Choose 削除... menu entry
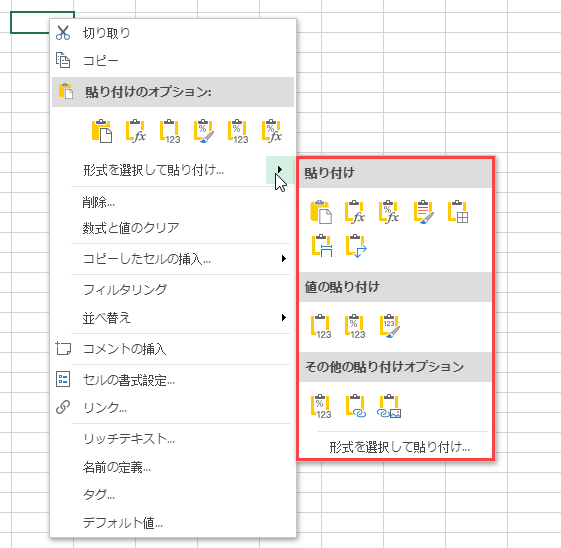The width and height of the screenshot is (561, 548). click(98, 202)
